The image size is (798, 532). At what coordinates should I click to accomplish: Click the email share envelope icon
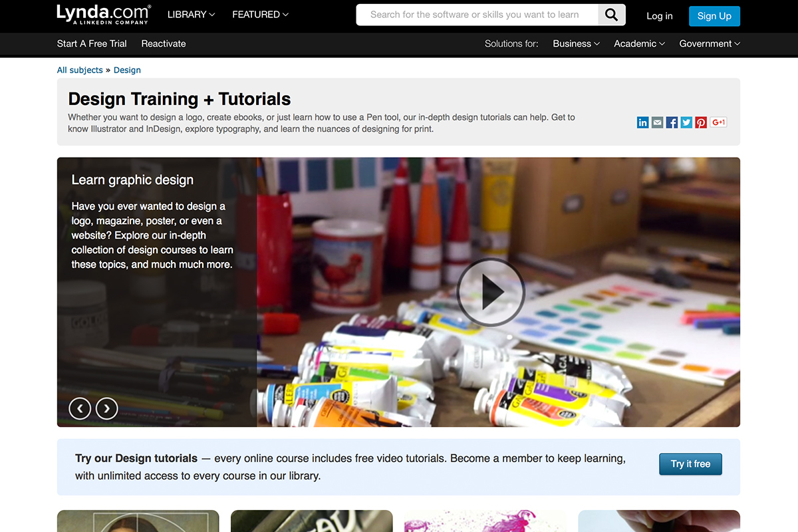657,122
